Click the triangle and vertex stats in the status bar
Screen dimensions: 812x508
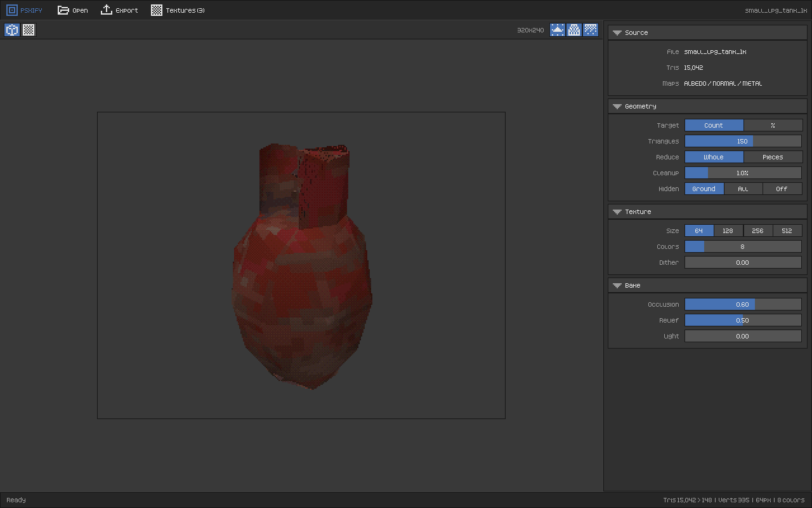point(706,500)
